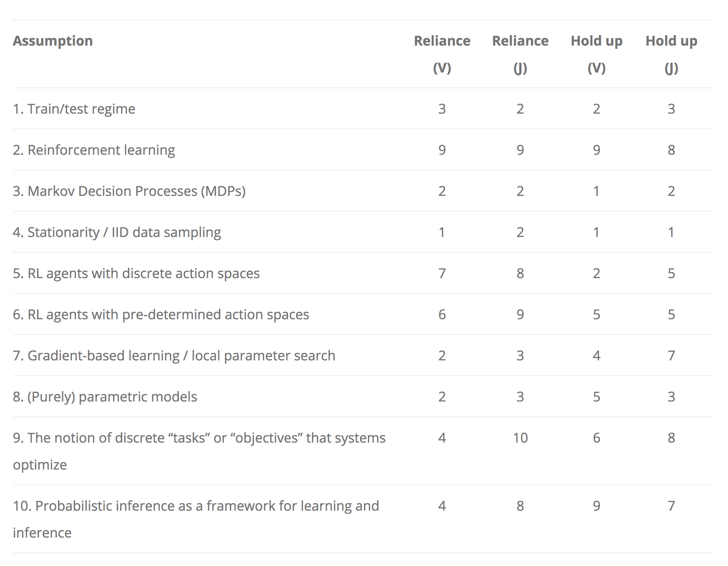
Task: Select the Reinforcement learning row label
Action: pyautogui.click(x=94, y=150)
